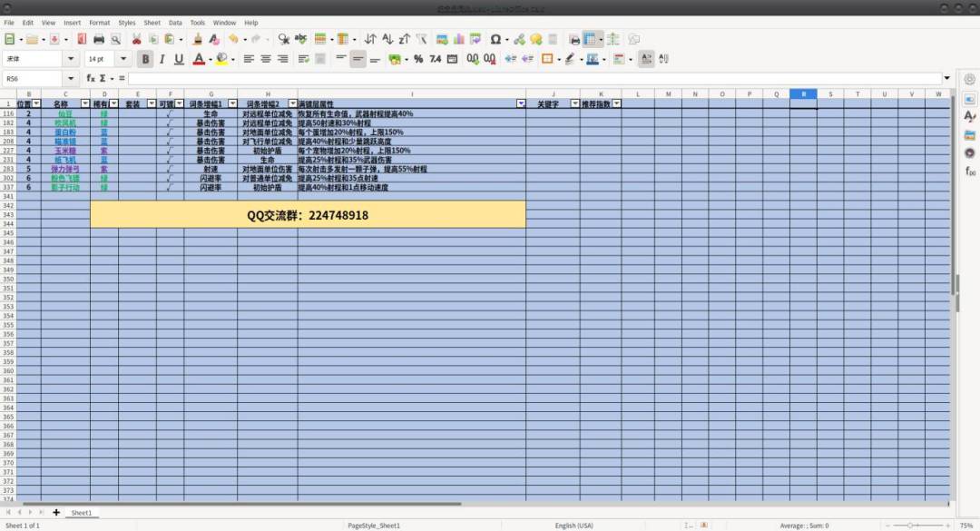The width and height of the screenshot is (980, 531).
Task: Open the Format menu
Action: coord(100,23)
